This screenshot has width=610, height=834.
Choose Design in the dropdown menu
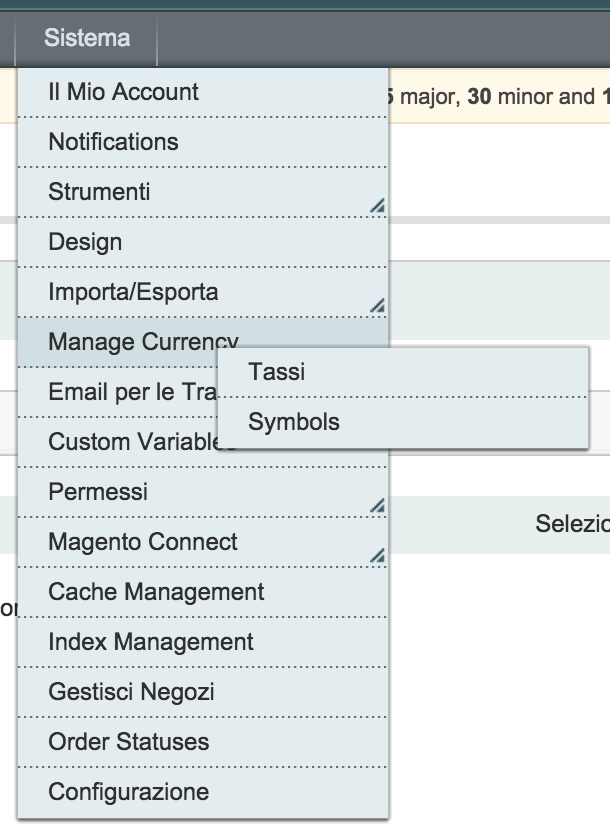pos(85,242)
